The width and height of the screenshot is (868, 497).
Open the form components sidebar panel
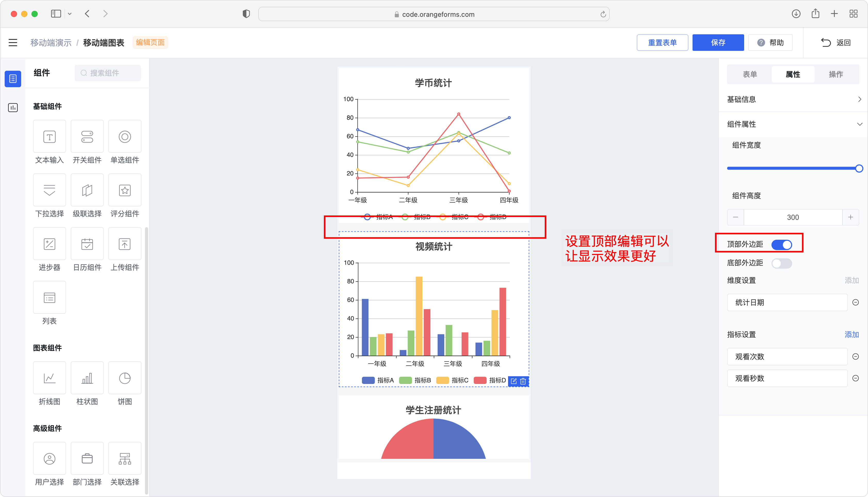[x=13, y=79]
